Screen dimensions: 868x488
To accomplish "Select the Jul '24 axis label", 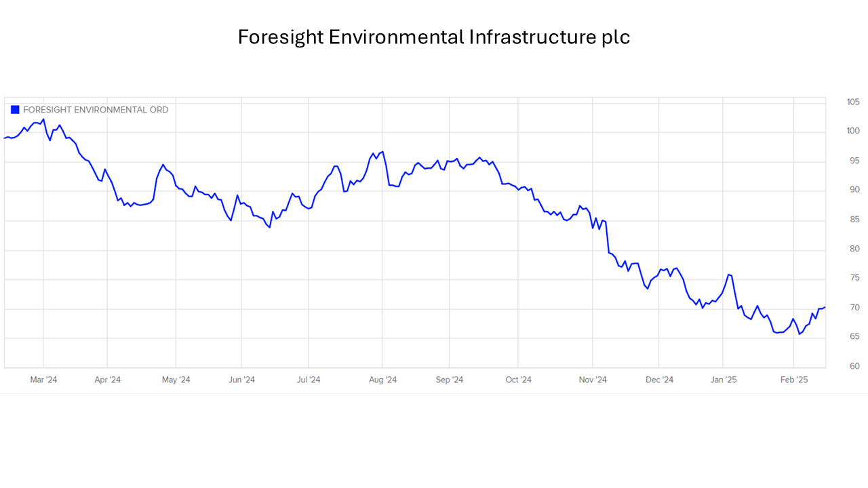I will [x=309, y=380].
